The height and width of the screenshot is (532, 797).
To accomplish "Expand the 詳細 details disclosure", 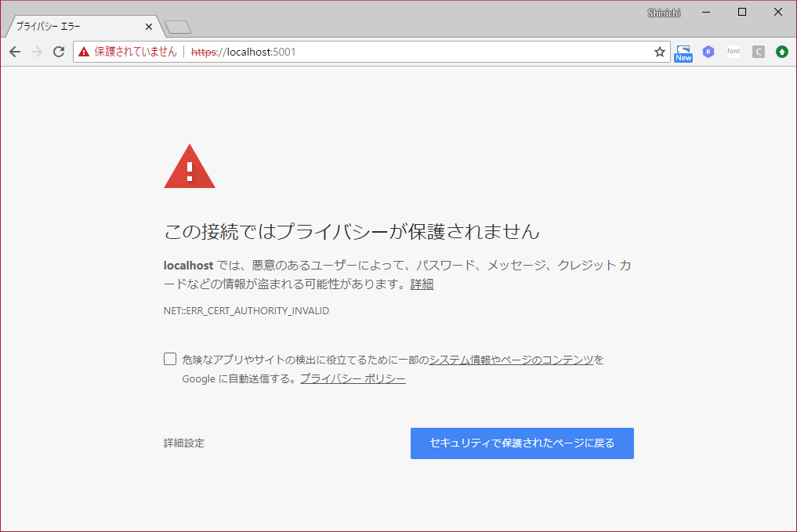I will coord(422,284).
